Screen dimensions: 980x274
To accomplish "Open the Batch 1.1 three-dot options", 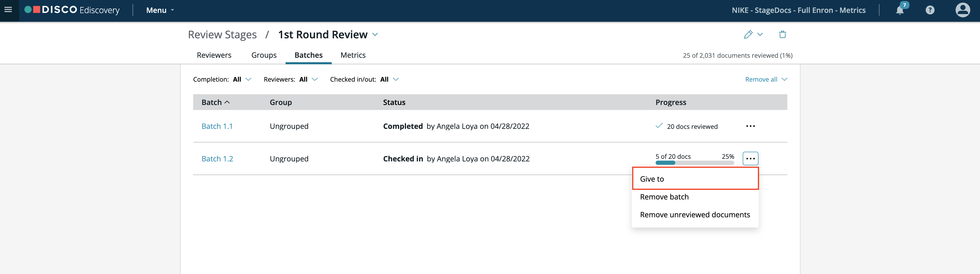I will (x=750, y=126).
